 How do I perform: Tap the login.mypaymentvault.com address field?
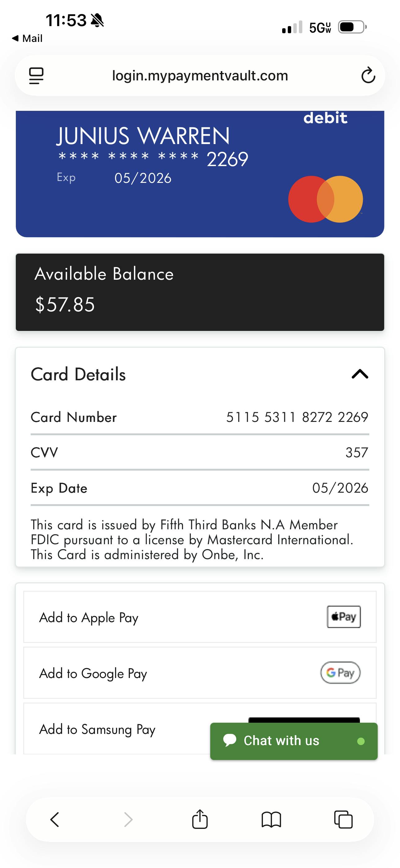pos(200,75)
